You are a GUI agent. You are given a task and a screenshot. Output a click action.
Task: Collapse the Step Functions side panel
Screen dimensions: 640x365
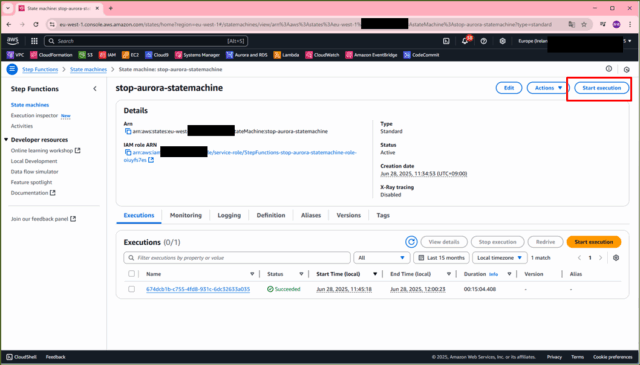(x=95, y=89)
